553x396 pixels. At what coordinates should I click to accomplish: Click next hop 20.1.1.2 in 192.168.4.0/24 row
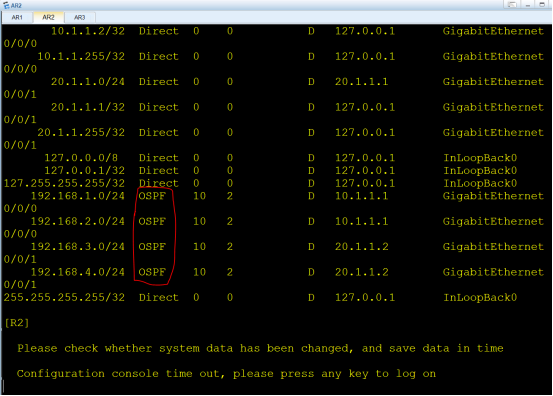(361, 272)
